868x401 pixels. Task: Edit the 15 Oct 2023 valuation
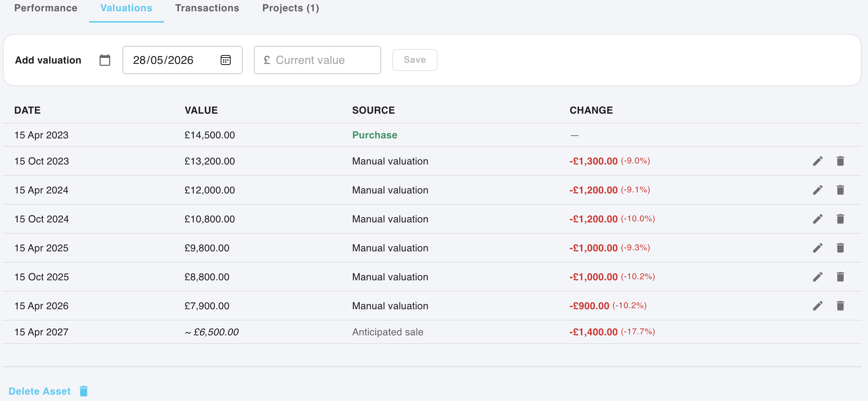pyautogui.click(x=818, y=161)
